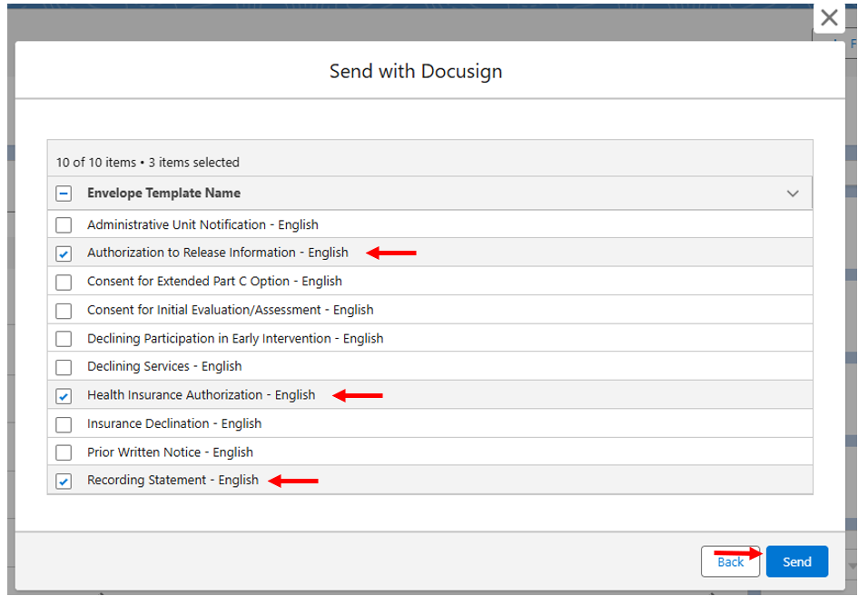Select 'Consent for Initial Evaluation/Assessment - English' text
Screen dimensions: 868x596
[x=231, y=310]
